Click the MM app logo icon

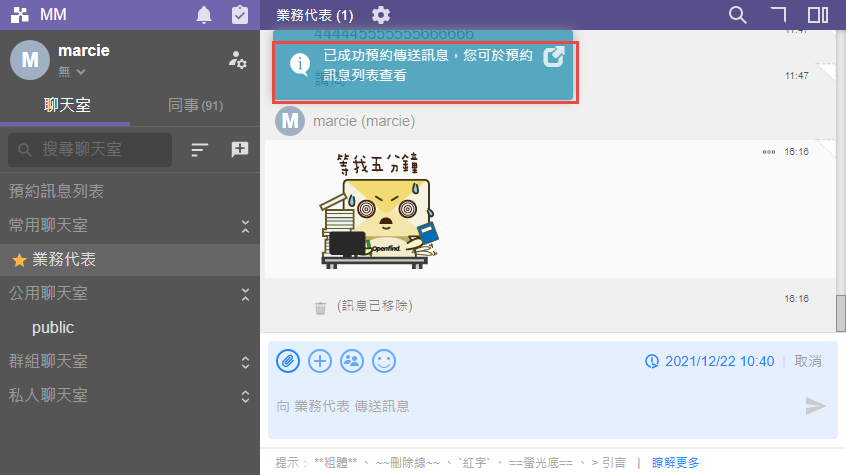pos(19,15)
